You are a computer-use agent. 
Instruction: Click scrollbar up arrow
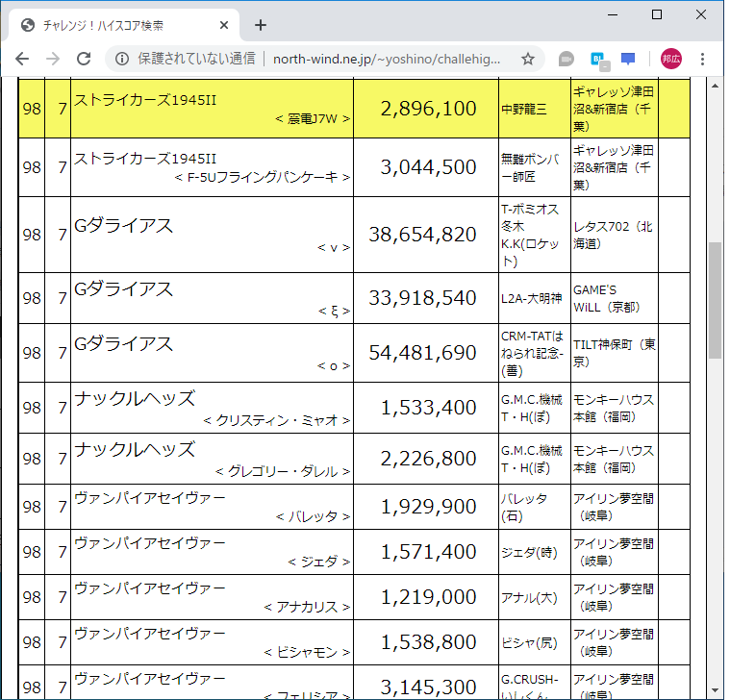tap(716, 86)
